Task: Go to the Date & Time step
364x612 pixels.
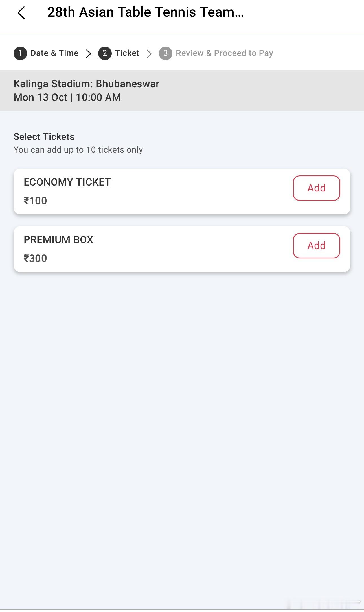Action: pyautogui.click(x=54, y=53)
